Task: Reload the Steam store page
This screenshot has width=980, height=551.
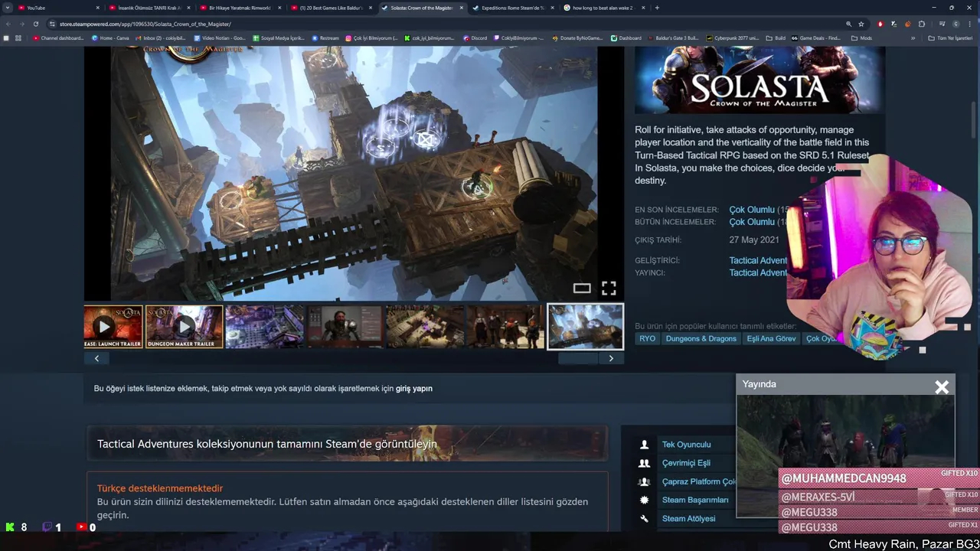Action: 35,24
